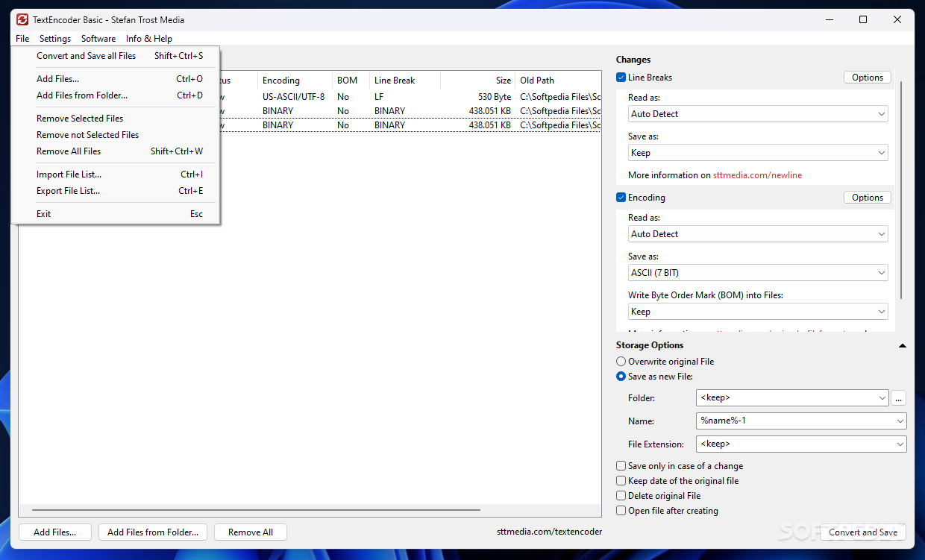Viewport: 925px width, 560px height.
Task: Click the Changes panel vertical scrollbar
Action: pyautogui.click(x=901, y=190)
